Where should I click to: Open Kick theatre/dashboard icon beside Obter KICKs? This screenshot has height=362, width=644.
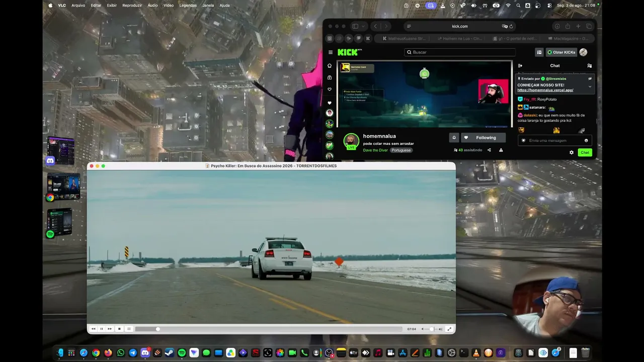539,52
